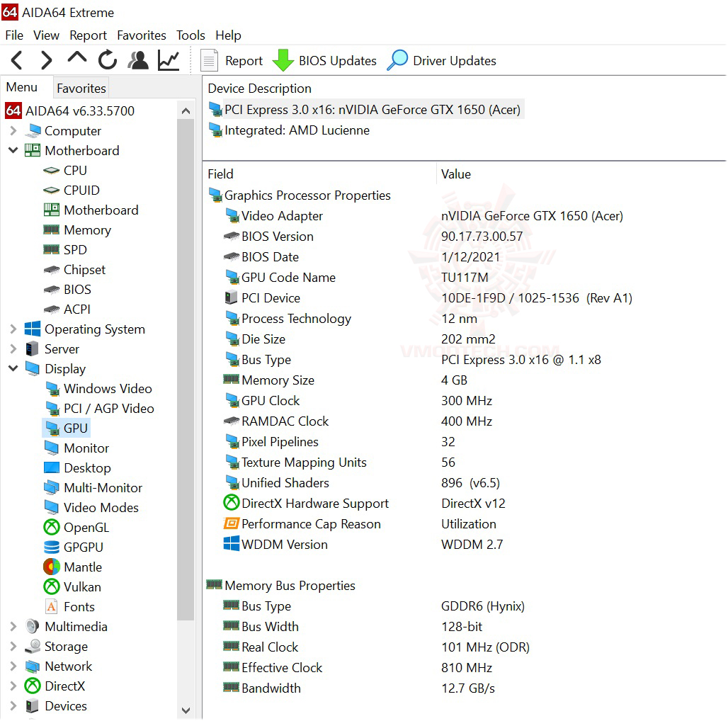The height and width of the screenshot is (721, 728).
Task: Click the sidebar scrollbar down arrow
Action: [186, 710]
